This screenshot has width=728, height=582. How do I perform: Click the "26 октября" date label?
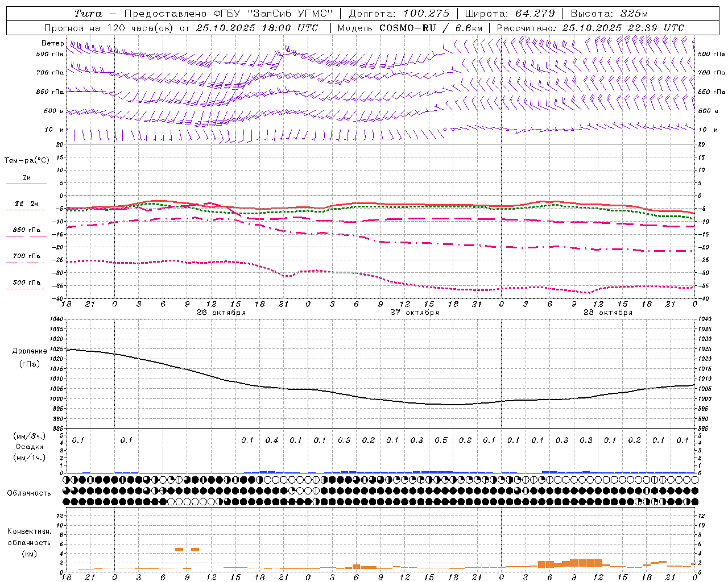click(221, 313)
